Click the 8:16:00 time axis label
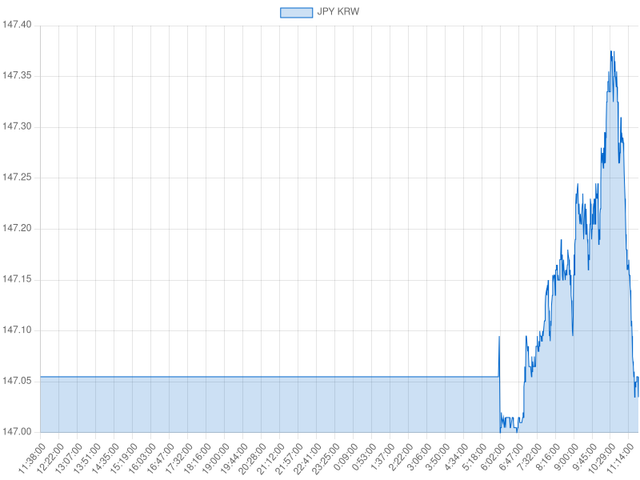Image resolution: width=640 pixels, height=480 pixels. pyautogui.click(x=547, y=457)
